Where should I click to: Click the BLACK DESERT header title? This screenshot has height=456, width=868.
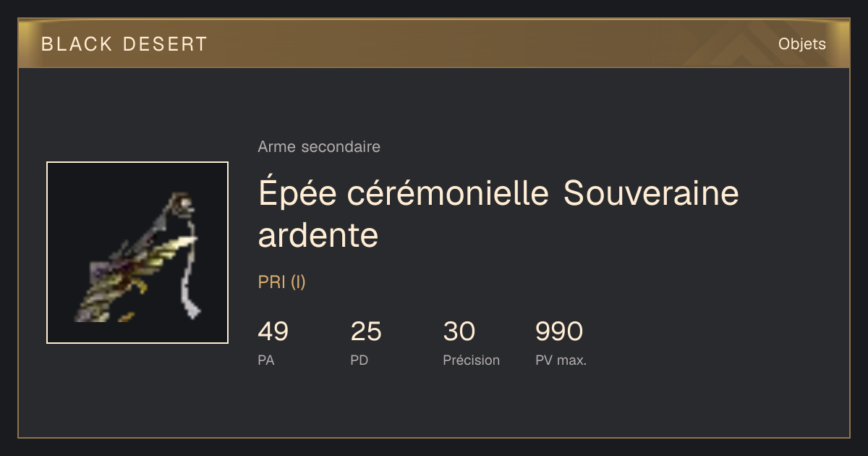tap(124, 44)
